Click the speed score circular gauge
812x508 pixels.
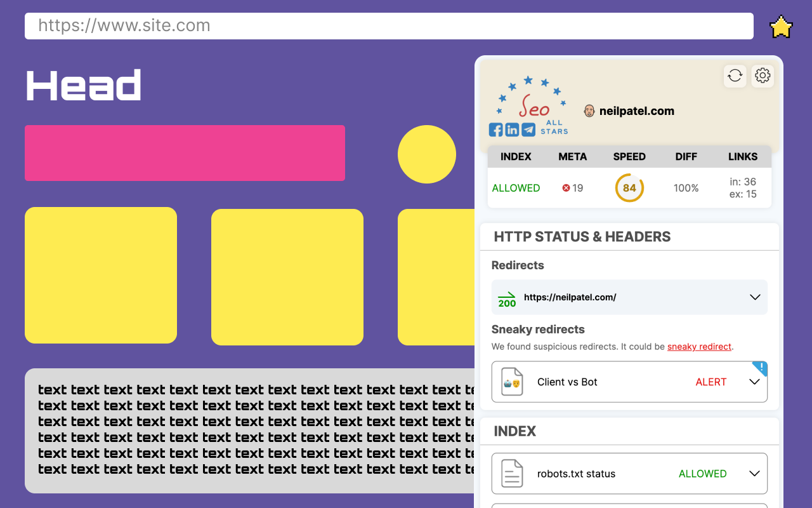[x=629, y=188]
